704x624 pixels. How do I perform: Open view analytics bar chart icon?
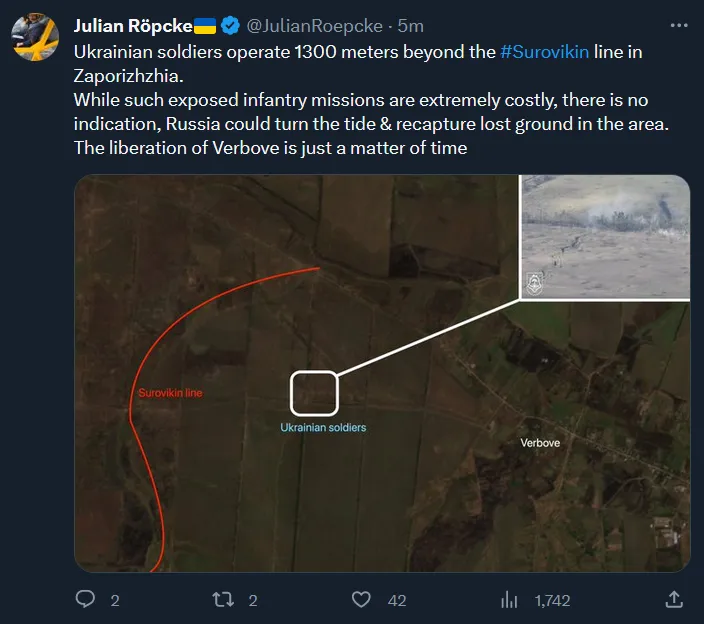click(x=509, y=599)
